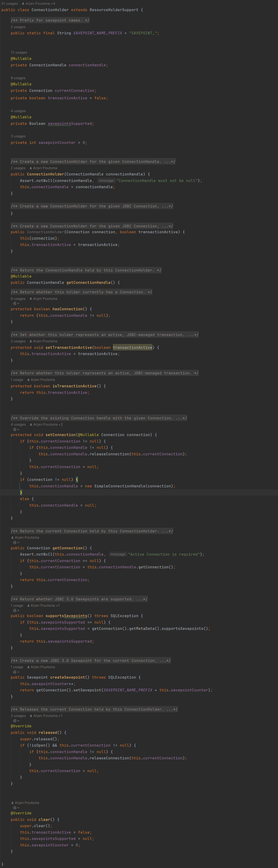Open AI actions icon above hasConnection method
This screenshot has width=278, height=868.
coord(16,304)
